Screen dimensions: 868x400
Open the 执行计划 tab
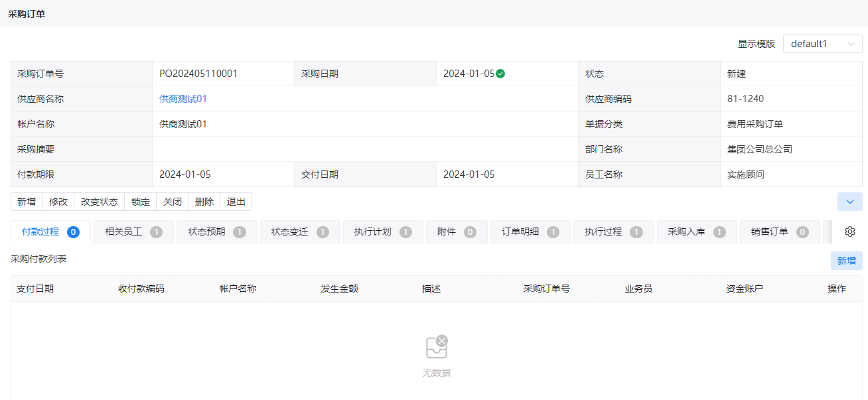click(x=383, y=232)
